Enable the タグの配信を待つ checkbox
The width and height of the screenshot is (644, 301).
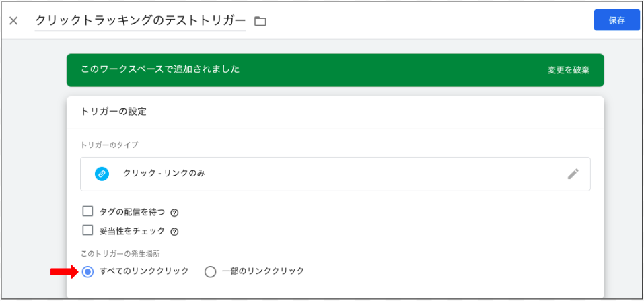88,211
